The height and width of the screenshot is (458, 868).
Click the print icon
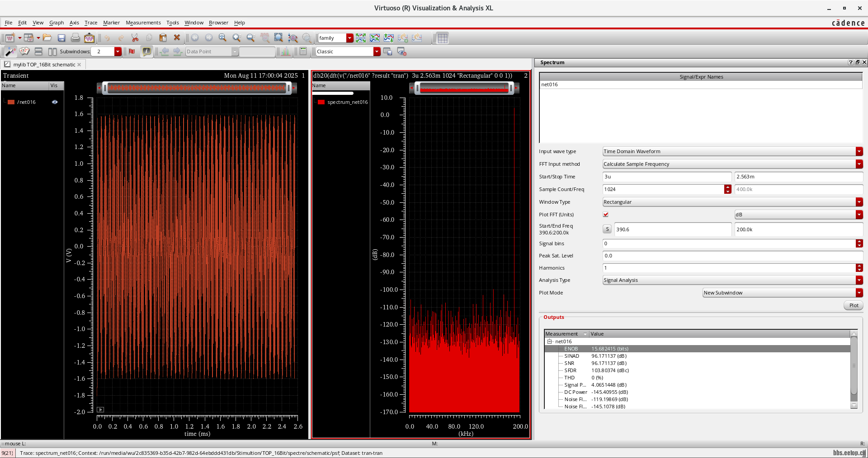pos(75,38)
